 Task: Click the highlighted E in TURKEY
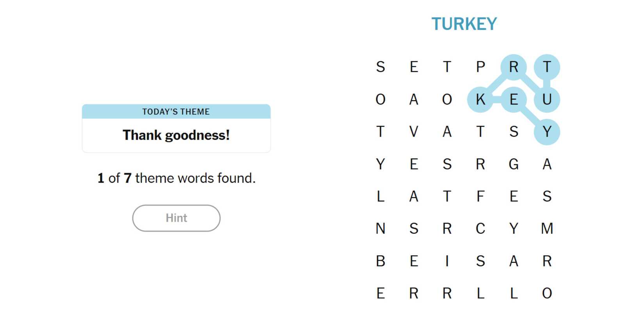514,100
